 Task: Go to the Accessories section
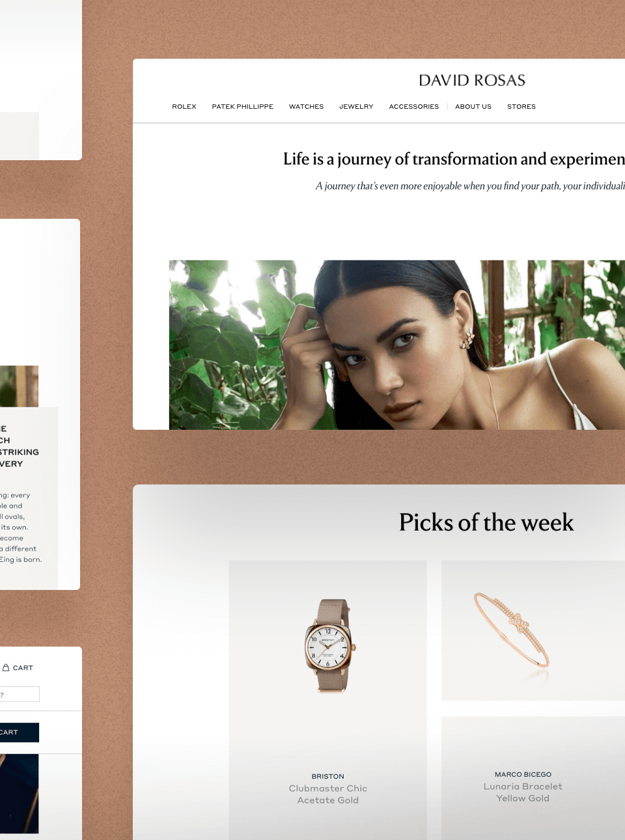(x=414, y=106)
